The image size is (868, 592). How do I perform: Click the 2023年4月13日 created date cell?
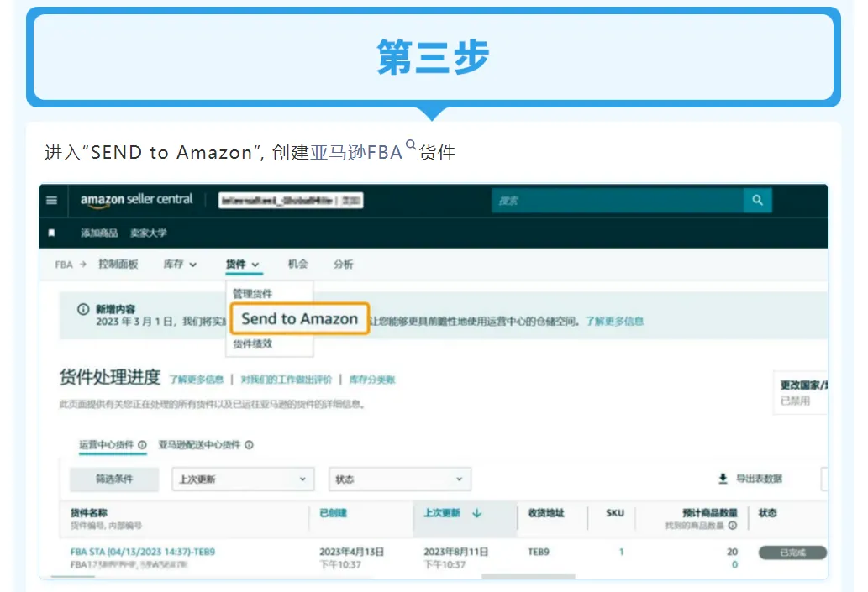pos(351,552)
